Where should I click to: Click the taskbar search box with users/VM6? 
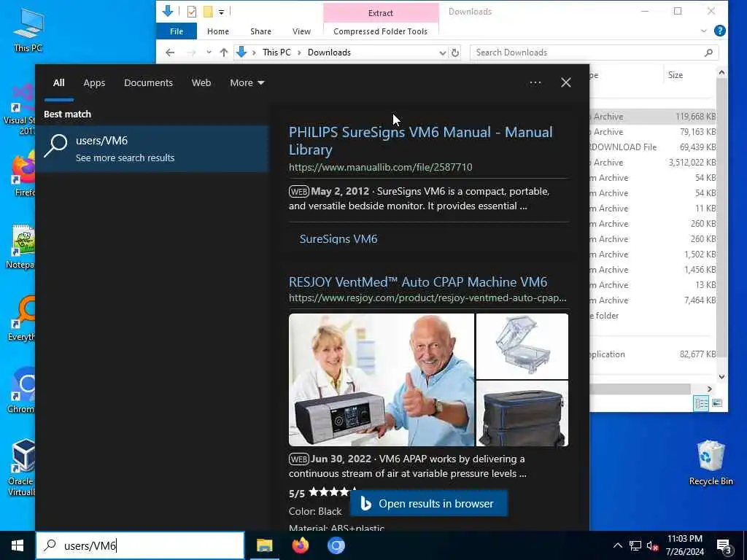[140, 545]
